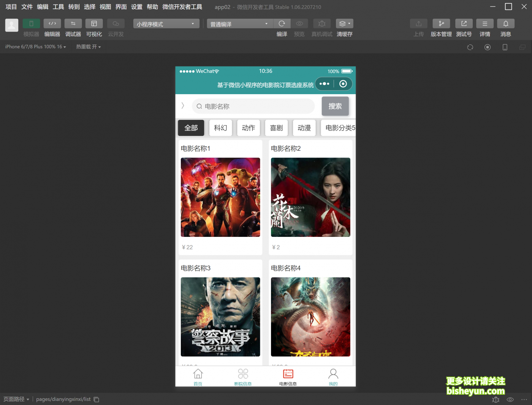The image size is (532, 405).
Task: Open the mini program mode dropdown
Action: [x=166, y=24]
